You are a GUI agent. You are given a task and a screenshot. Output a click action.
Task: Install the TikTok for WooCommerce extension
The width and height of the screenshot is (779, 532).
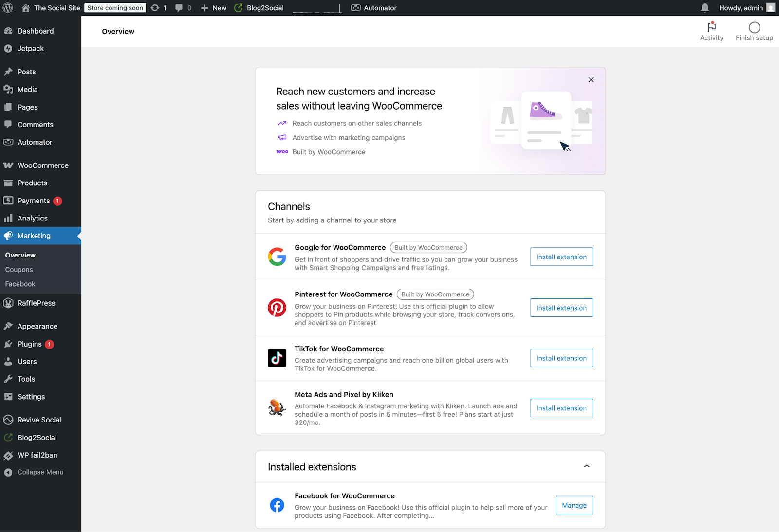[x=561, y=358]
